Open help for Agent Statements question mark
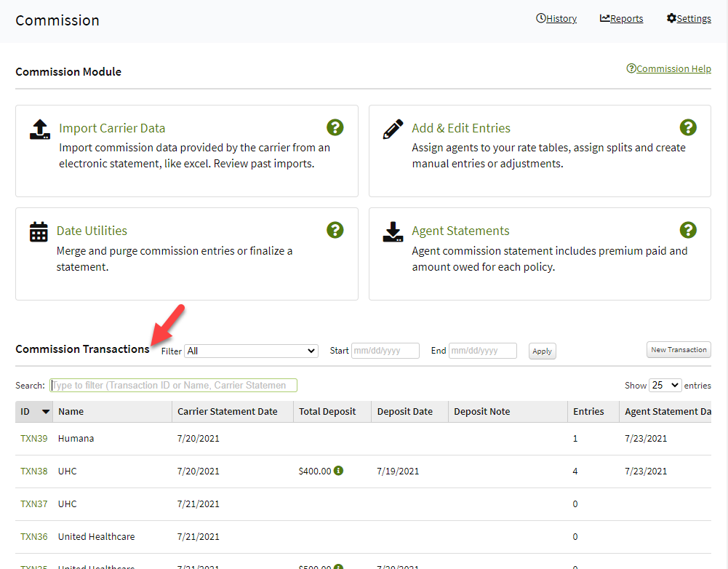728x569 pixels. [x=688, y=229]
